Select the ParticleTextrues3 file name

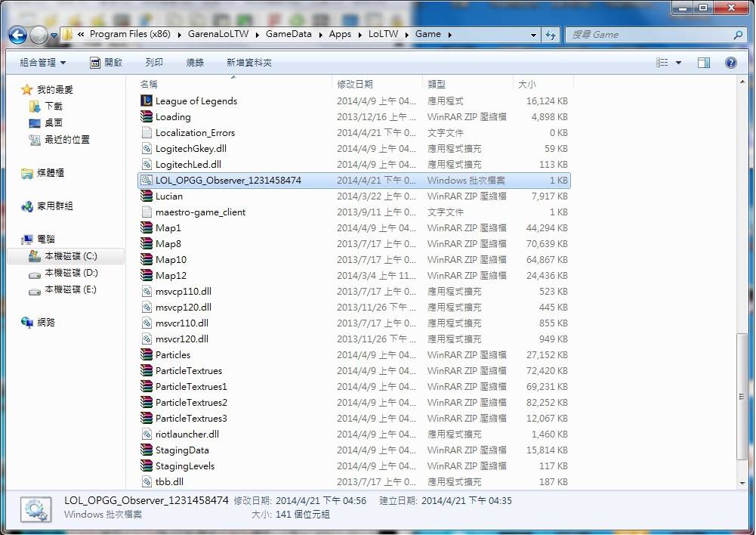[191, 419]
